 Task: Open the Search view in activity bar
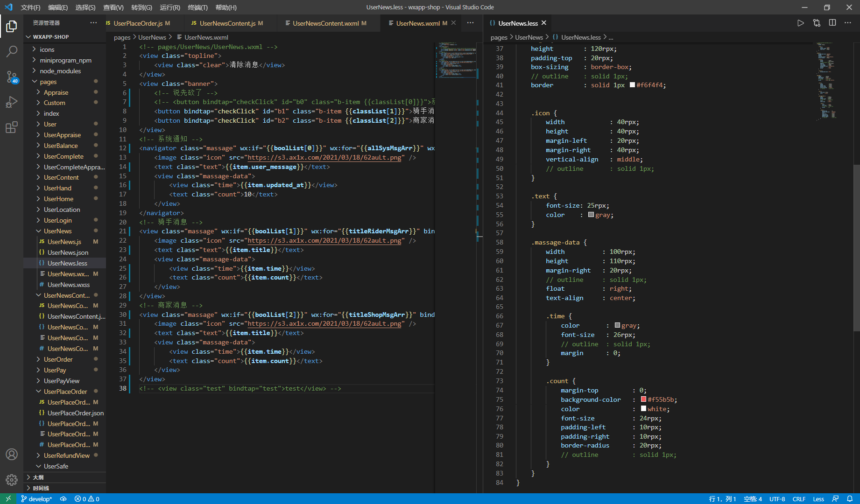12,51
